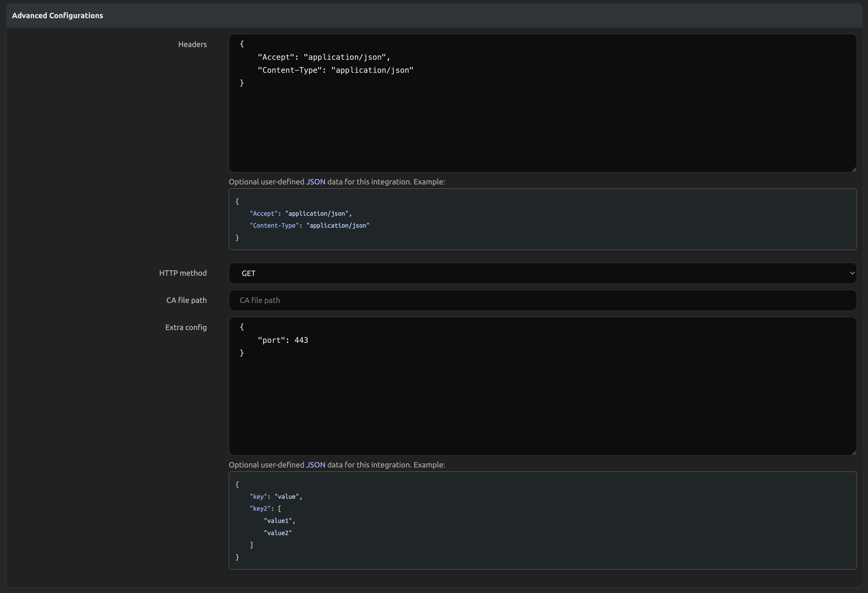Collapse the Advanced Configurations section header
Image resolution: width=868 pixels, height=593 pixels.
(58, 16)
